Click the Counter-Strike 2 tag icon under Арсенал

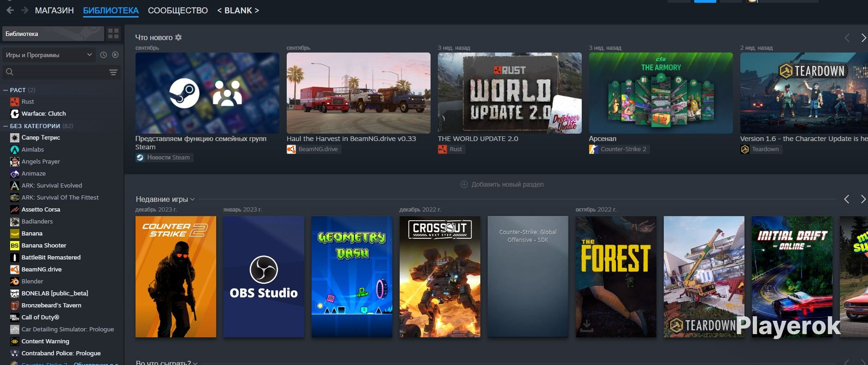(594, 149)
